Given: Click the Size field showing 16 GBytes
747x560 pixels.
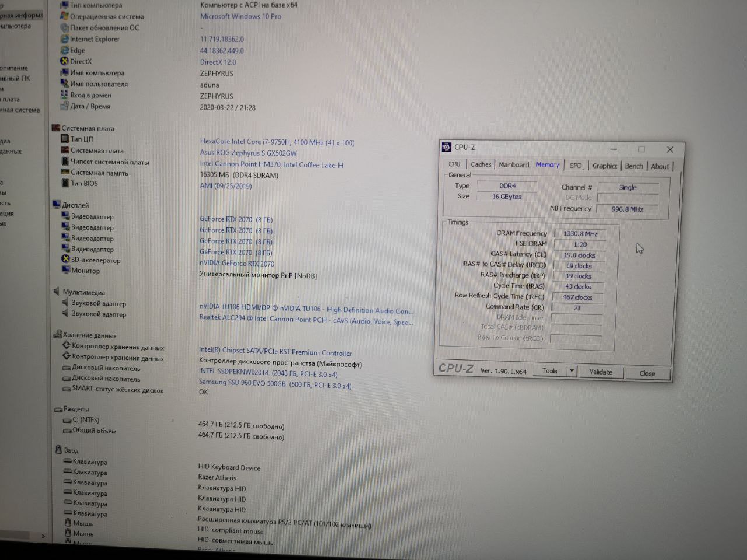Looking at the screenshot, I should click(x=507, y=197).
